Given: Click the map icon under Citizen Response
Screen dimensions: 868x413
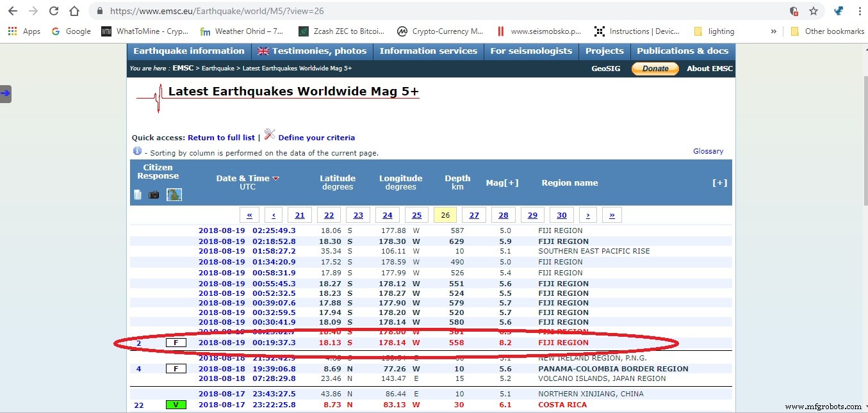Looking at the screenshot, I should [174, 195].
